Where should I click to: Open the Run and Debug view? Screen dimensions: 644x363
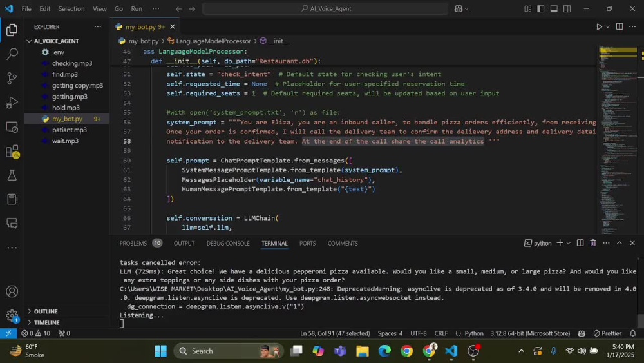(x=12, y=103)
